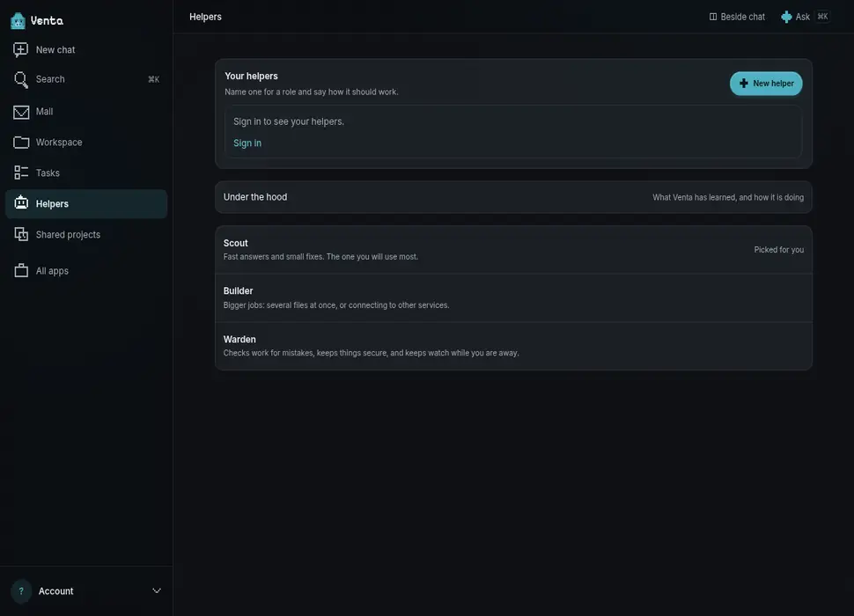Open New chat from the sidebar
Image resolution: width=854 pixels, height=616 pixels.
[x=86, y=49]
